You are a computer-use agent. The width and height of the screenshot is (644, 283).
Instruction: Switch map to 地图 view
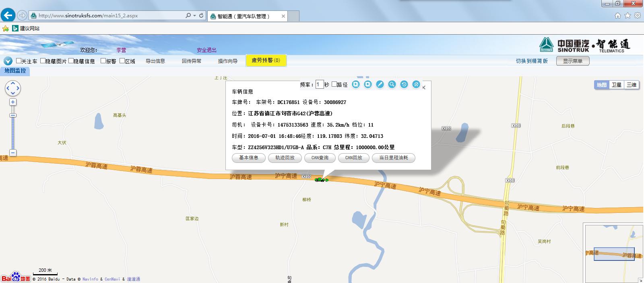(602, 85)
